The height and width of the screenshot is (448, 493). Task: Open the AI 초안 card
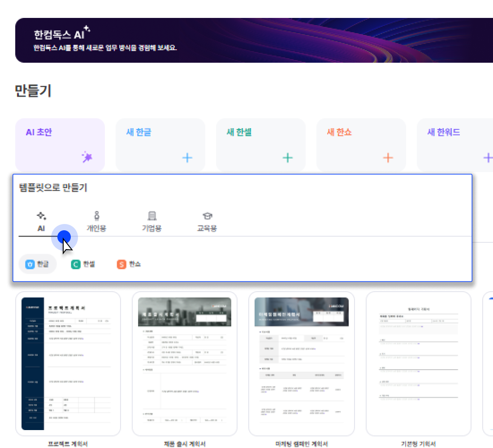tap(60, 145)
